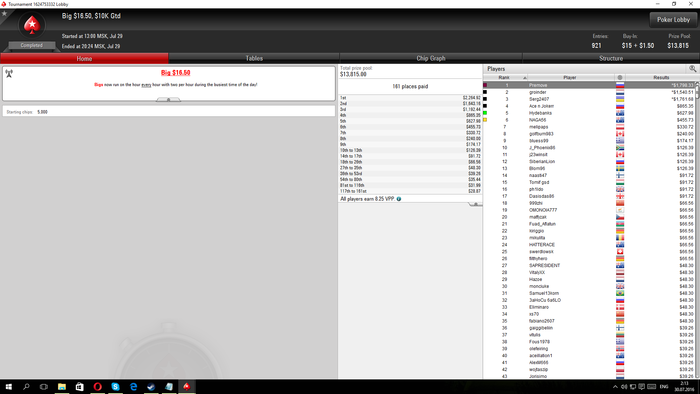
Task: Select player Hydebanks in list
Action: click(589, 113)
